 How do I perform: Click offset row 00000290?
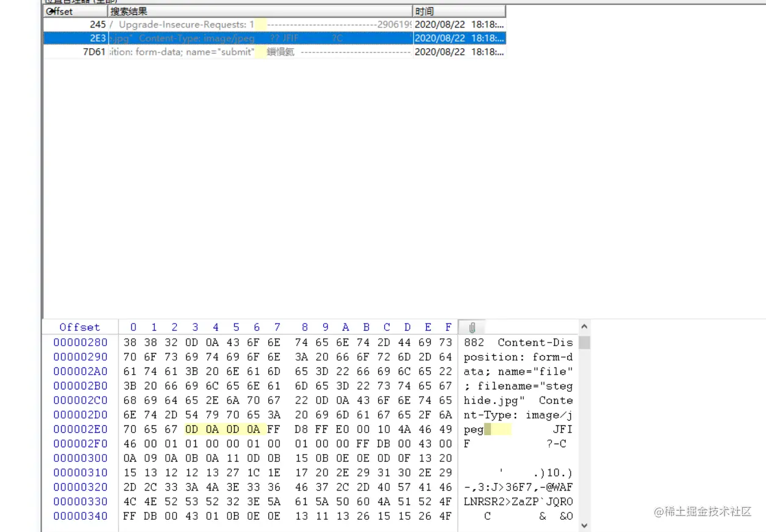point(80,357)
